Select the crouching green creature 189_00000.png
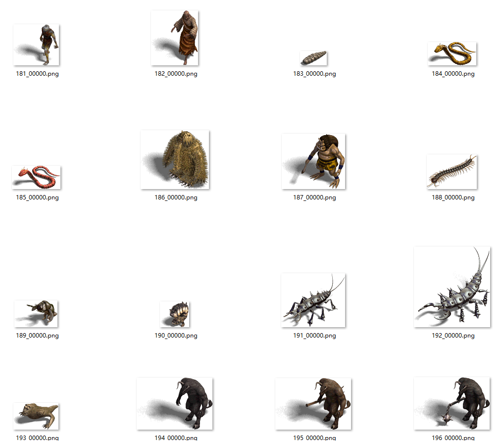This screenshot has height=441, width=504. click(36, 314)
